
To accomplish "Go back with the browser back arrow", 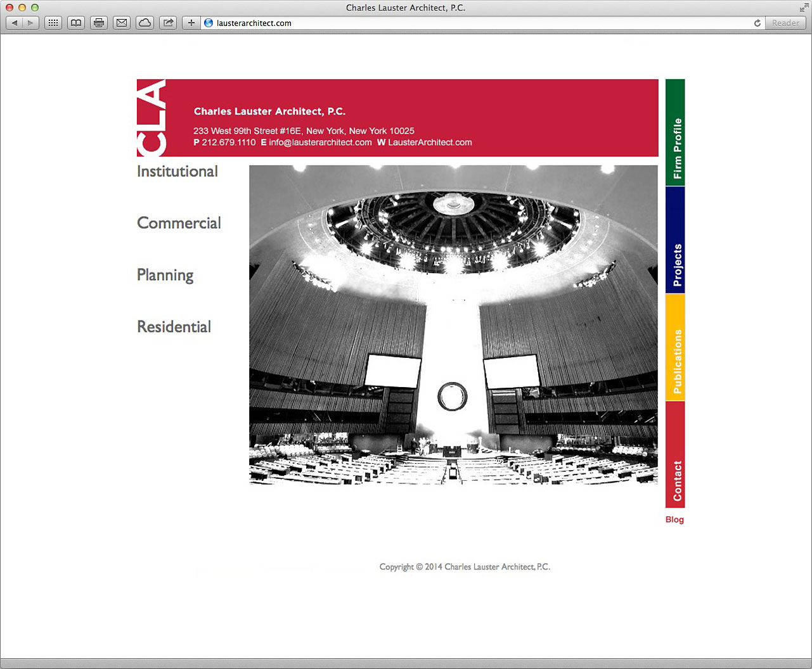I will (x=15, y=23).
